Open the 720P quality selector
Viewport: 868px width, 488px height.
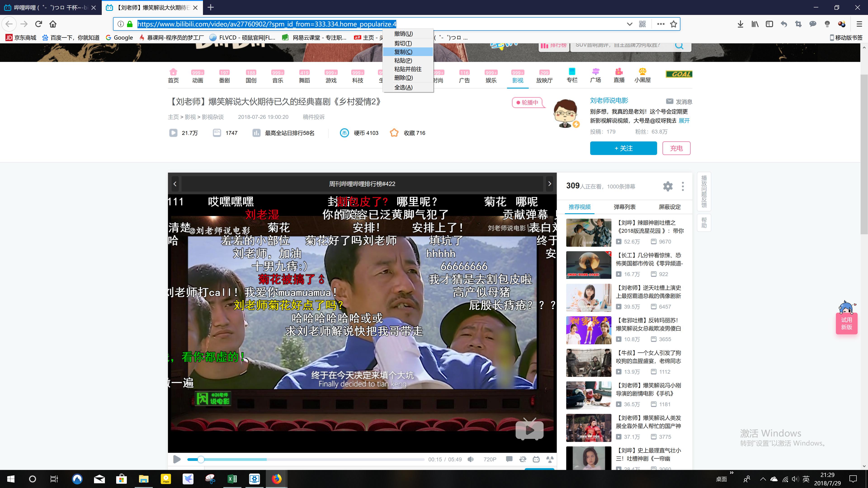click(x=490, y=459)
